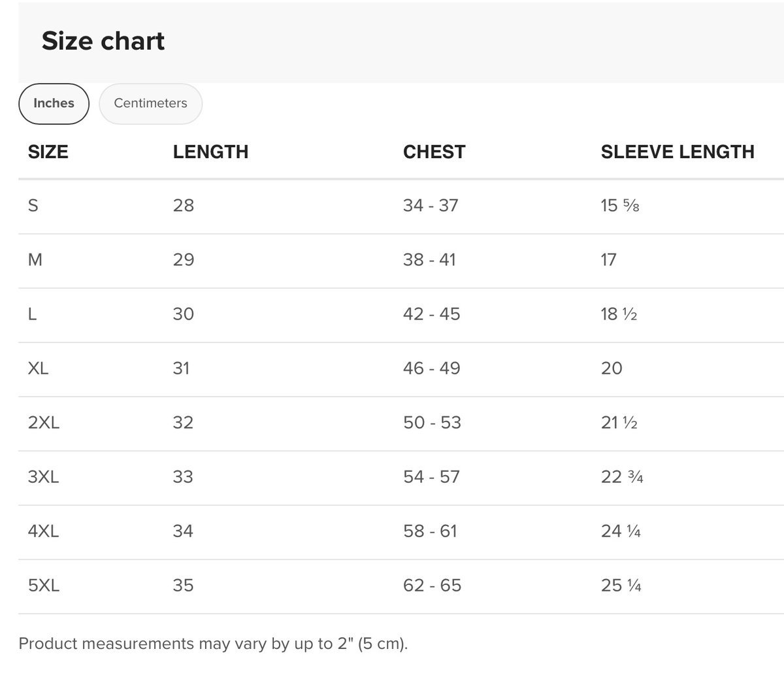Switch to the Centimeters unit tab

(x=150, y=103)
